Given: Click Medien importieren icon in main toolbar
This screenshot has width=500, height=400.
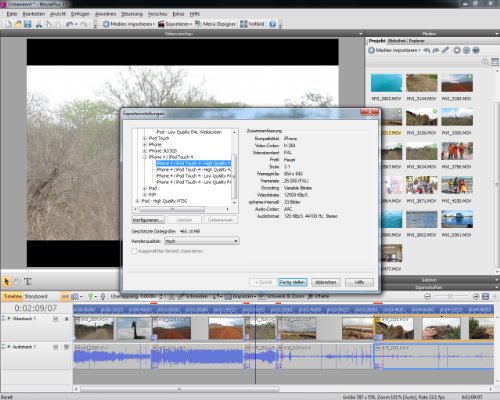Looking at the screenshot, I should point(106,24).
